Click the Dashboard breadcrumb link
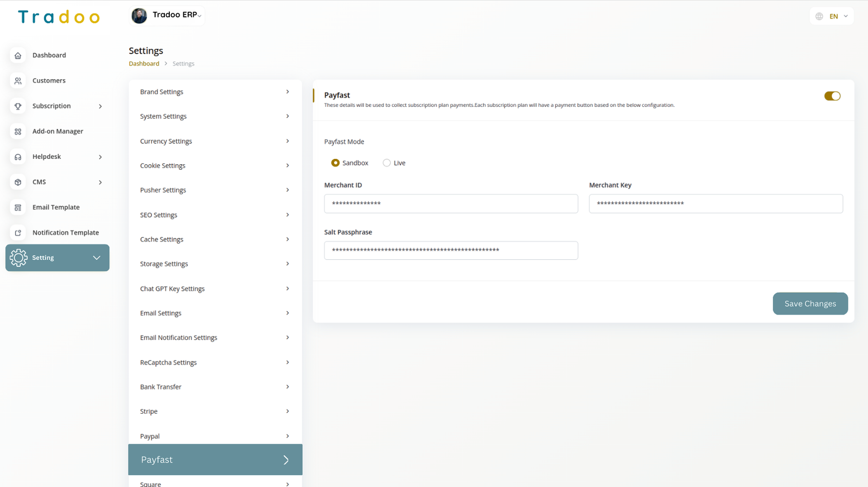Viewport: 868px width, 487px height. tap(144, 64)
